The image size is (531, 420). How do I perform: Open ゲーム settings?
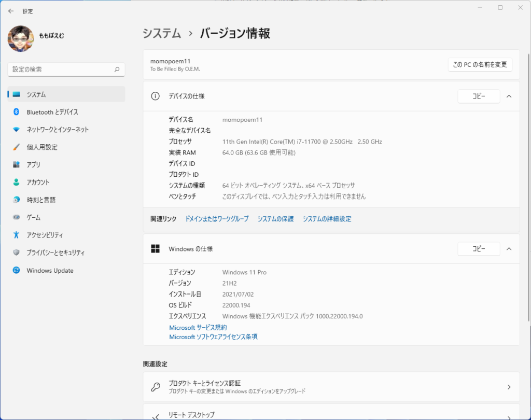[x=66, y=217]
